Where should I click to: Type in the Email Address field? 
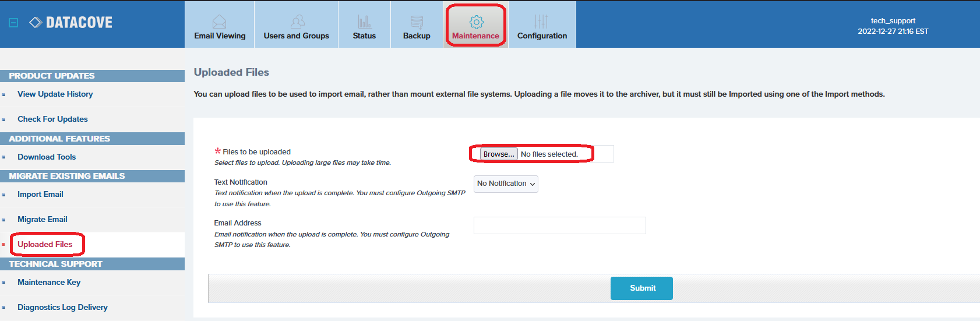pos(559,225)
